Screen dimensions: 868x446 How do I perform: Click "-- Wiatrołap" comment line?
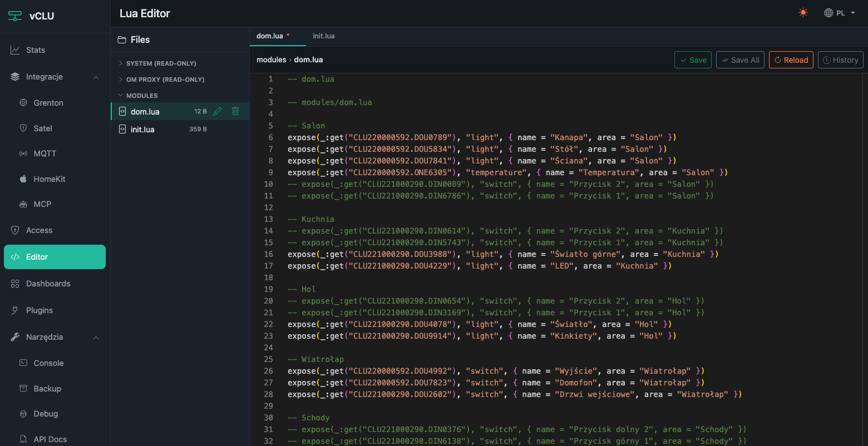[x=315, y=359]
